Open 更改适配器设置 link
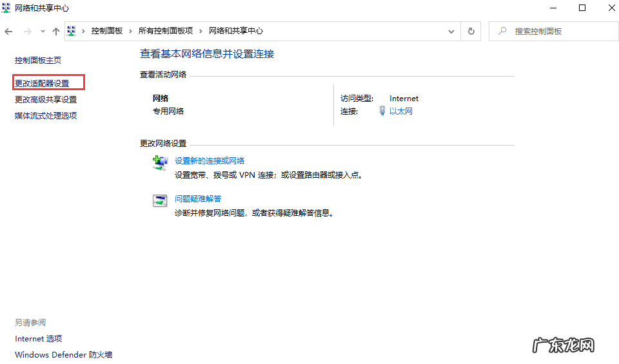This screenshot has width=619, height=364. point(42,83)
